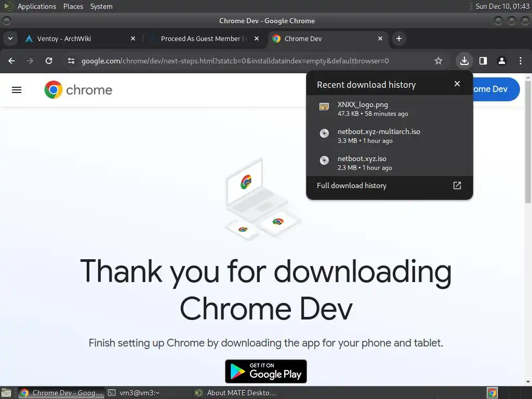Click the Chrome tray icon in bottom panel
The image size is (532, 399).
click(x=492, y=393)
